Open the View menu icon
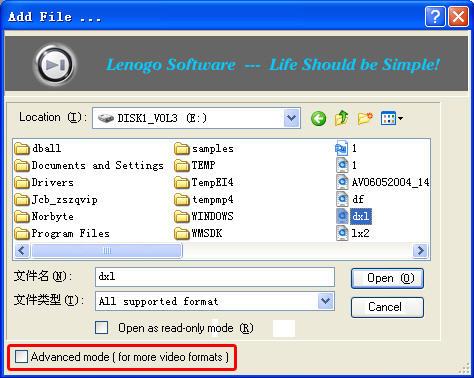 point(392,118)
